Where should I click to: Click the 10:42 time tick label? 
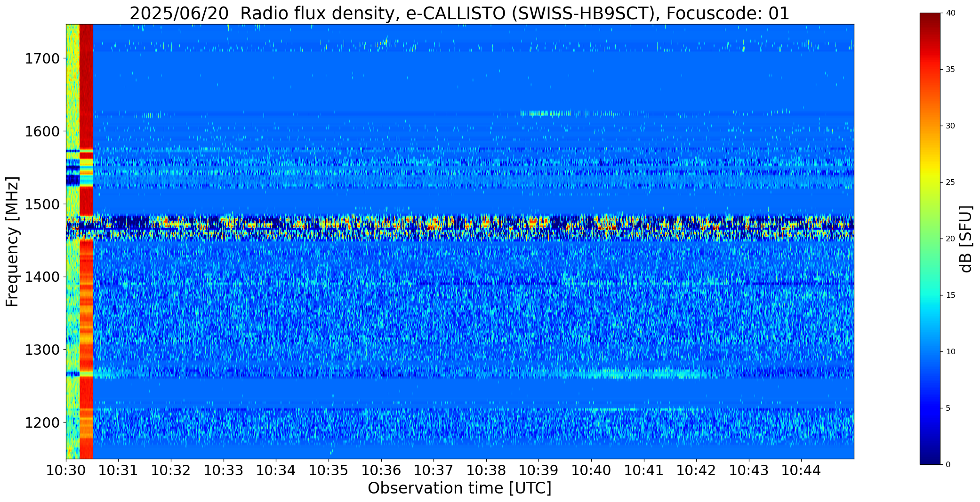[697, 470]
